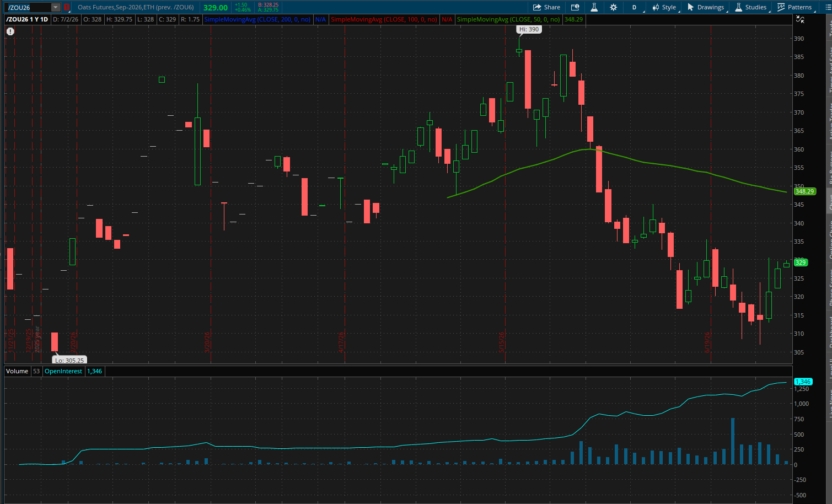Click the ask price A: 329.75

268,10
